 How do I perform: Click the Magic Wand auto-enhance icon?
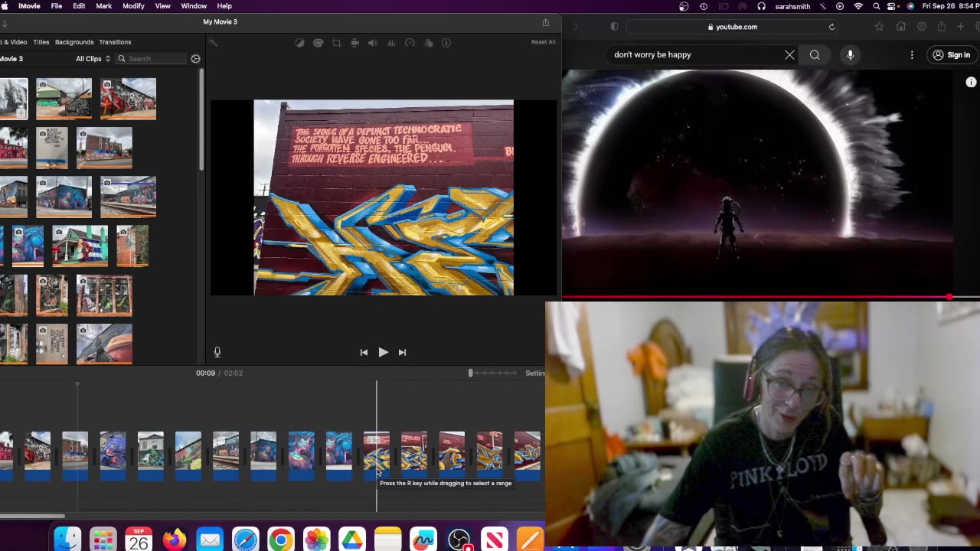click(x=214, y=43)
